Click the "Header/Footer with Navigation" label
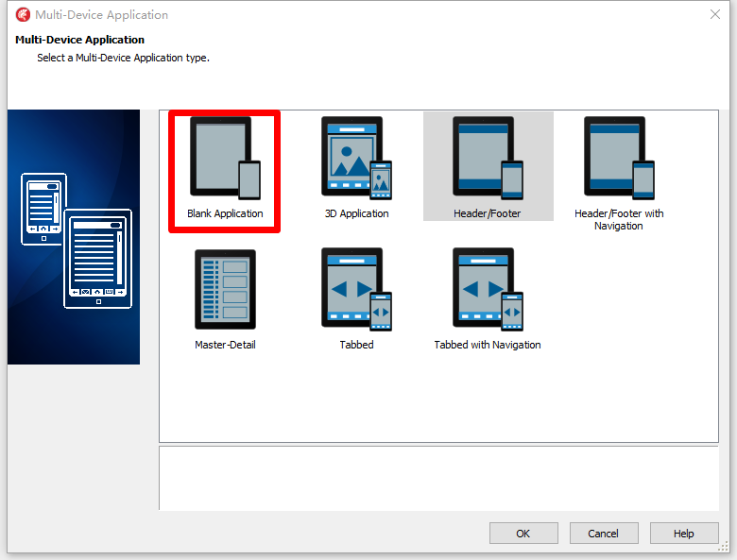Image resolution: width=737 pixels, height=560 pixels. click(619, 219)
